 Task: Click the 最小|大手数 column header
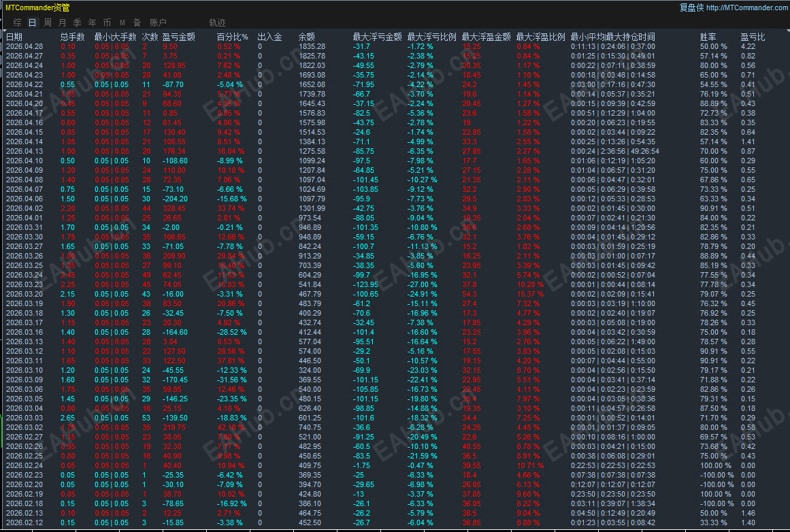pos(116,37)
